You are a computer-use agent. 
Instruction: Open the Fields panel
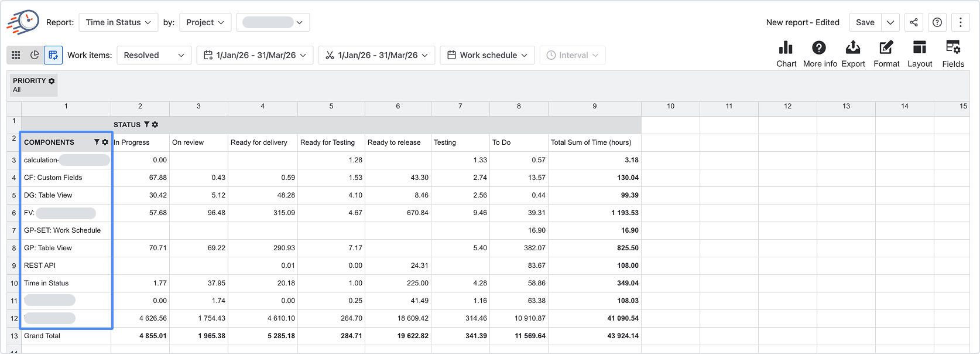[x=953, y=54]
